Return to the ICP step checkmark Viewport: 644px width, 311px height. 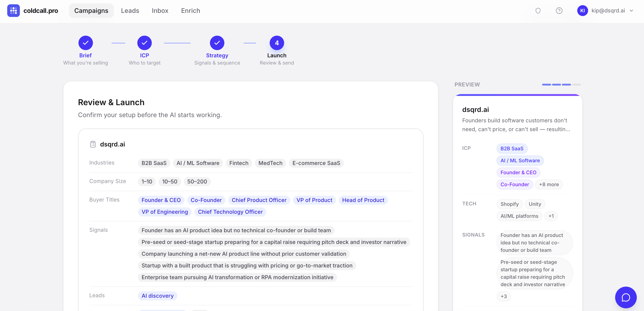point(144,43)
